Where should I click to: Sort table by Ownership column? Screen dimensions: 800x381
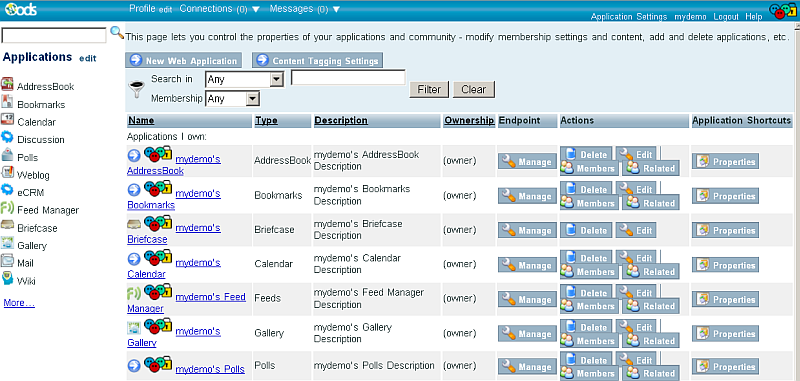click(469, 120)
